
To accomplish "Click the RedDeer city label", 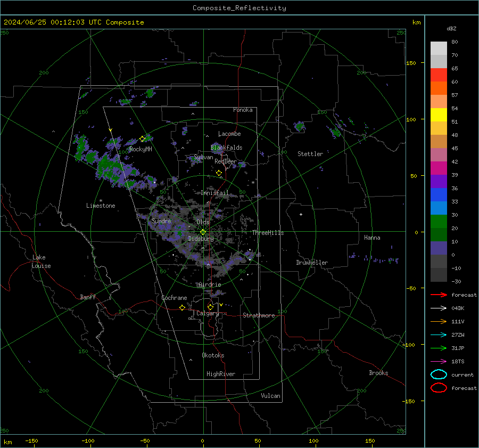I will coord(226,161).
